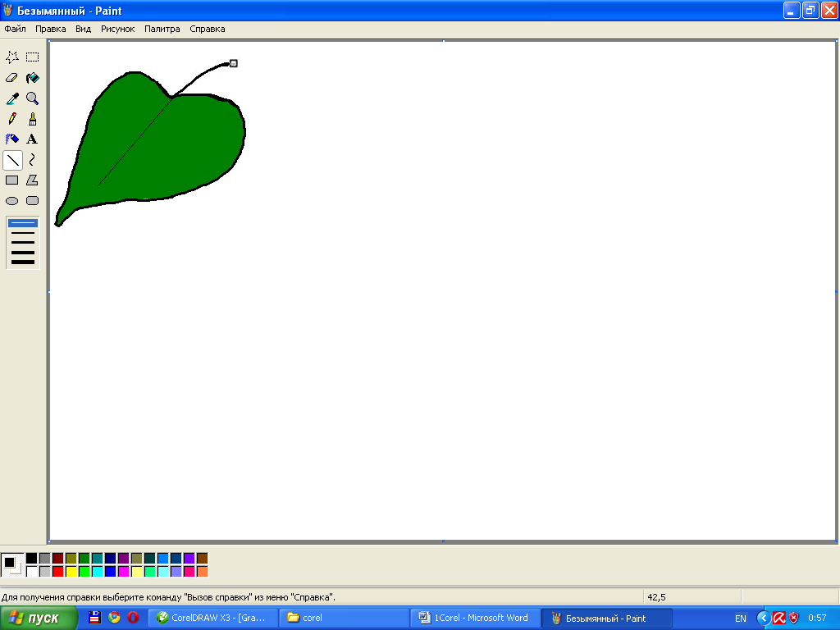Expand hidden tray icons arrow
840x630 pixels.
763,619
